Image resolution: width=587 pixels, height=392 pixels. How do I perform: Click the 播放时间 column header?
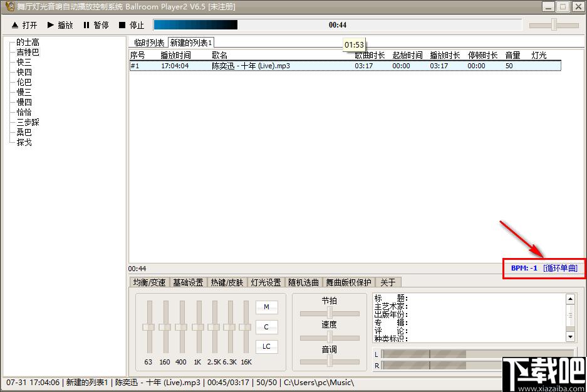tap(175, 55)
